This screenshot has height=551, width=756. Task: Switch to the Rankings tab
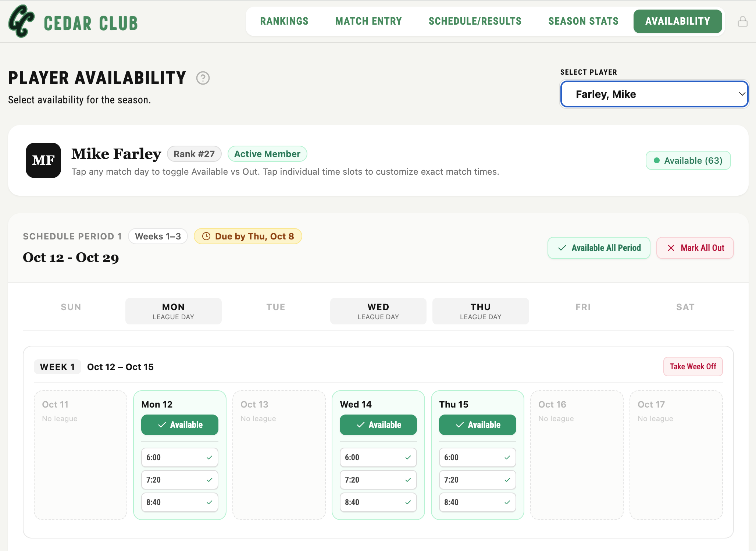pyautogui.click(x=284, y=21)
